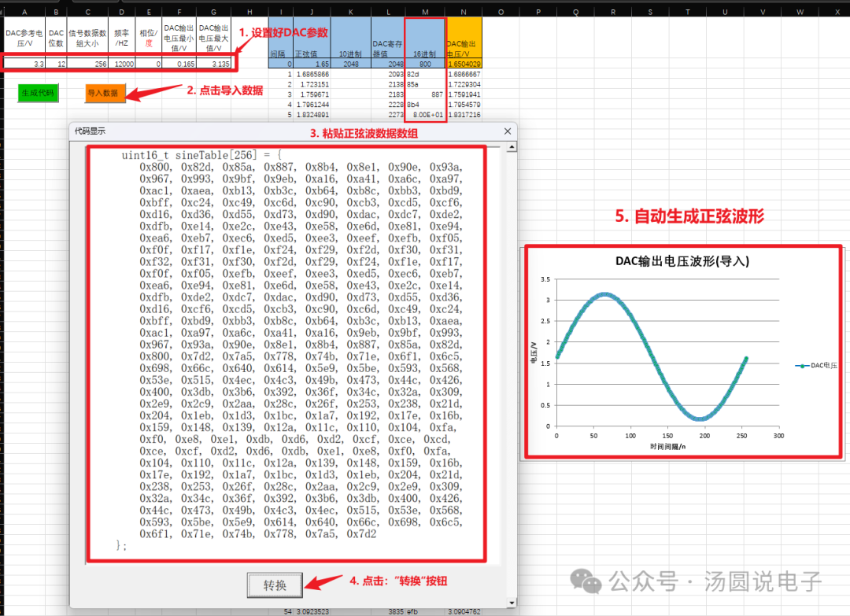The image size is (850, 616).
Task: Select the chart title DAC输出电压波形(导入)
Action: tap(682, 261)
